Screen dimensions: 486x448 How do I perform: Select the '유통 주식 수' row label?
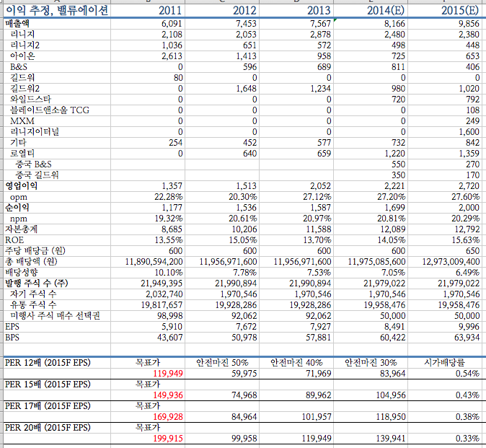[x=33, y=305]
